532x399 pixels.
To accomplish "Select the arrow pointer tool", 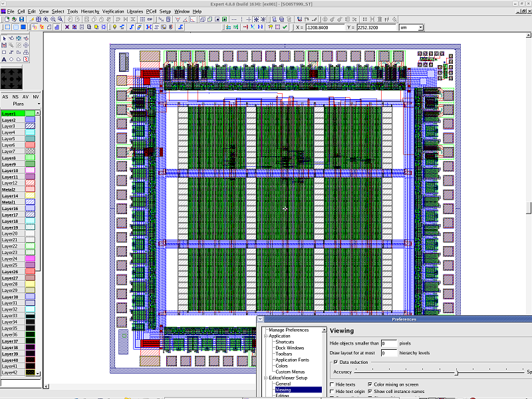I will (4, 38).
